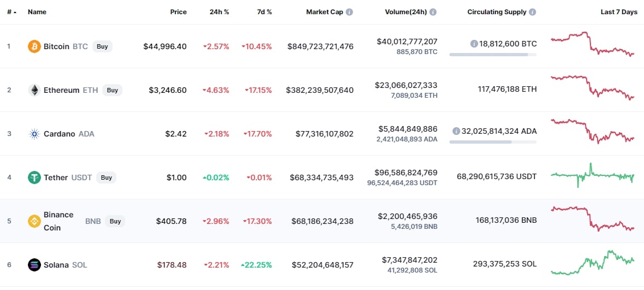Screen dimensions: 644x290
Task: Click Last 7 Days column header
Action: [619, 12]
